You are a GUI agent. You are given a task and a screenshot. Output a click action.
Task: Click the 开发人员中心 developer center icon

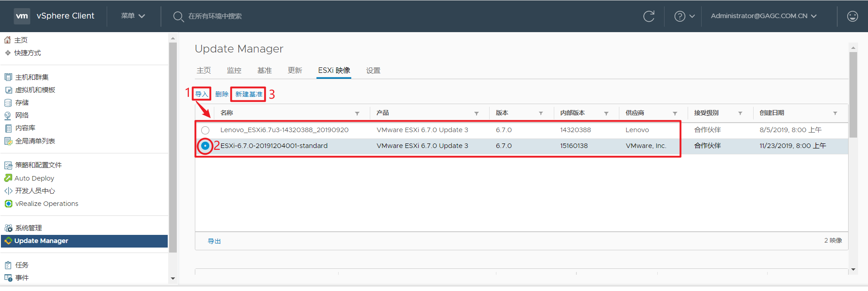coord(8,191)
